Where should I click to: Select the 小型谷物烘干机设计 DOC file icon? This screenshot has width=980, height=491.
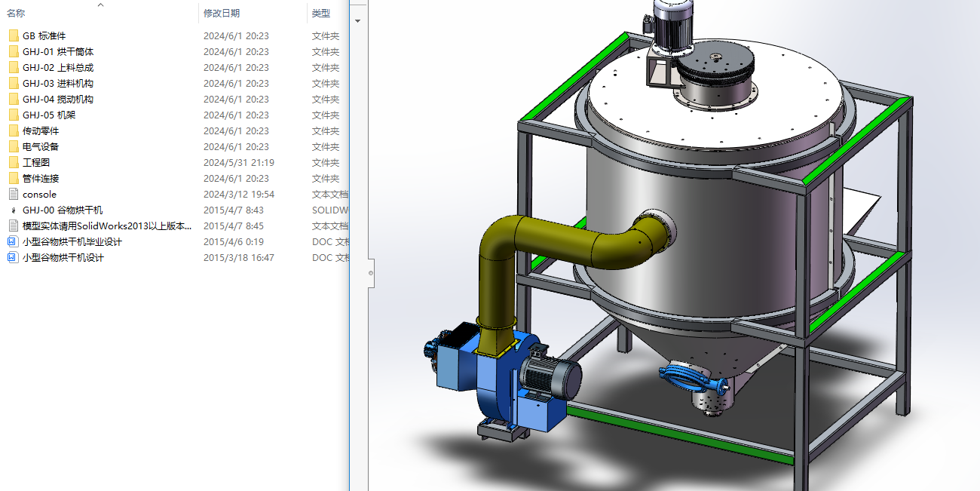point(13,258)
